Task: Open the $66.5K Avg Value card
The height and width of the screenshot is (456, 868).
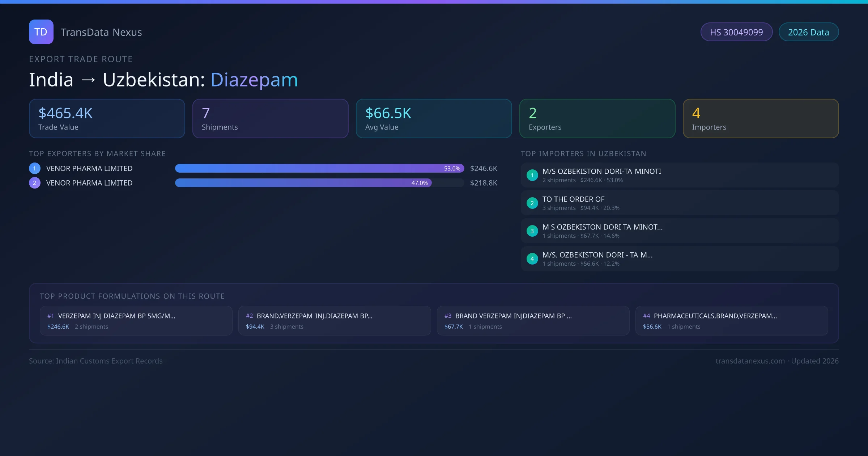Action: coord(434,119)
